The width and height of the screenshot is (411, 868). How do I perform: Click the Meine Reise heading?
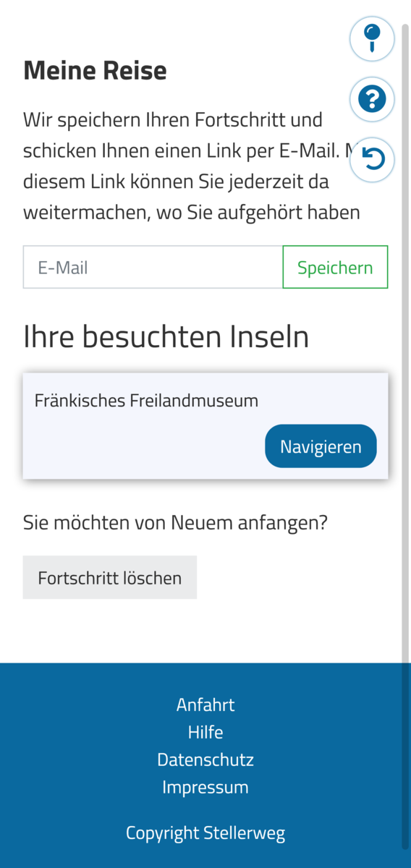point(95,71)
